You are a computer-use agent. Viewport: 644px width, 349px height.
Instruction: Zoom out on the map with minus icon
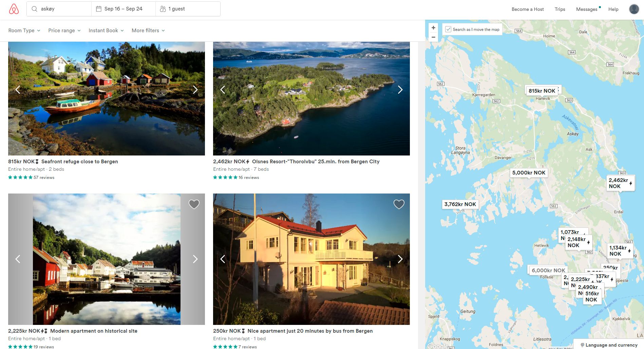point(433,37)
